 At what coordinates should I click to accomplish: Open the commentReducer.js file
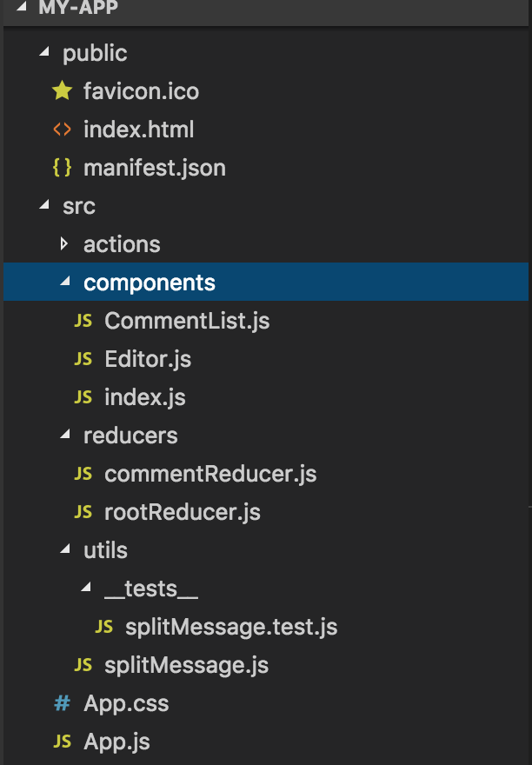pyautogui.click(x=210, y=474)
